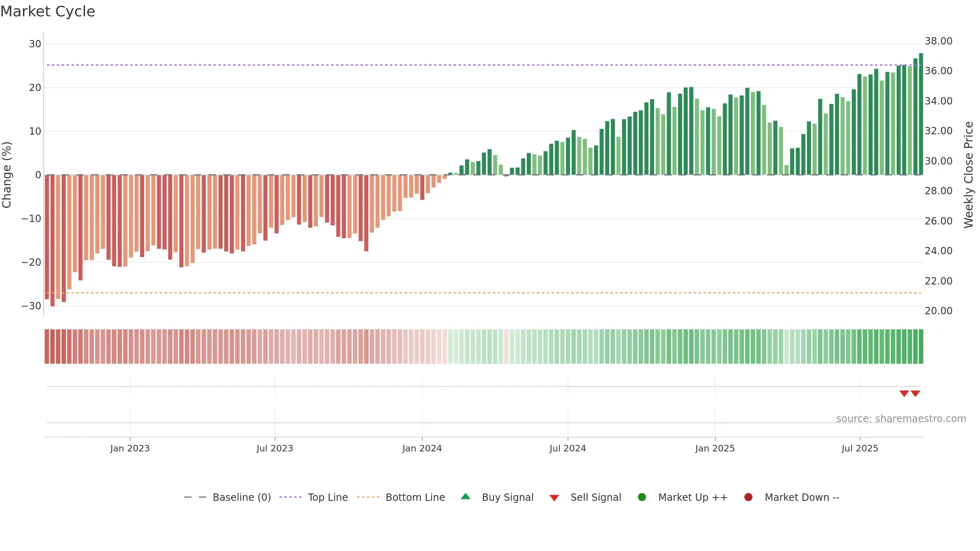Click the −30 percent change axis label
This screenshot has height=551, width=980.
[31, 306]
